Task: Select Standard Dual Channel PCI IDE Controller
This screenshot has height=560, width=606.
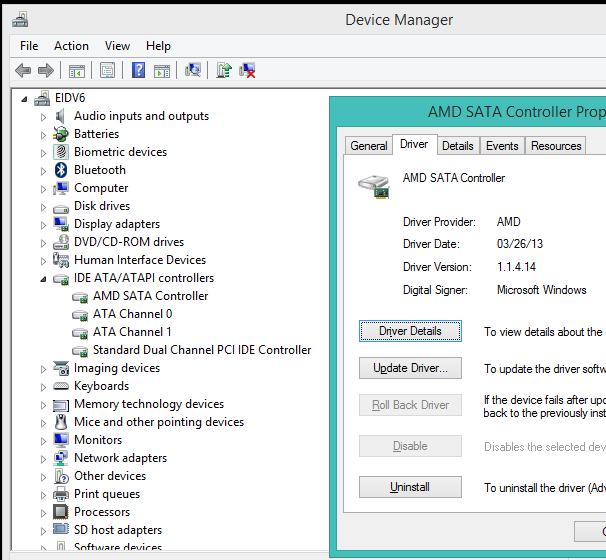Action: point(202,350)
